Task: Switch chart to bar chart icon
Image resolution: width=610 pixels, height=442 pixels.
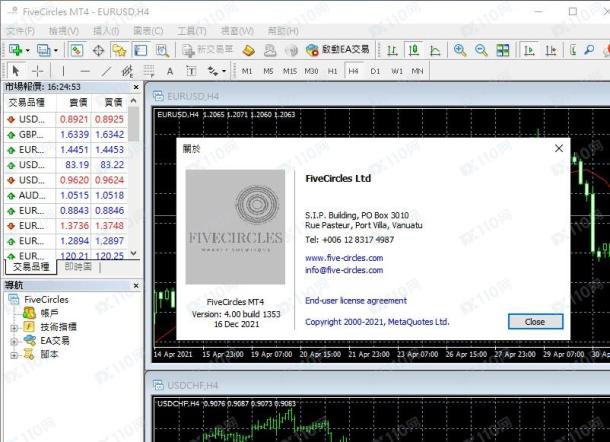Action: [x=392, y=50]
